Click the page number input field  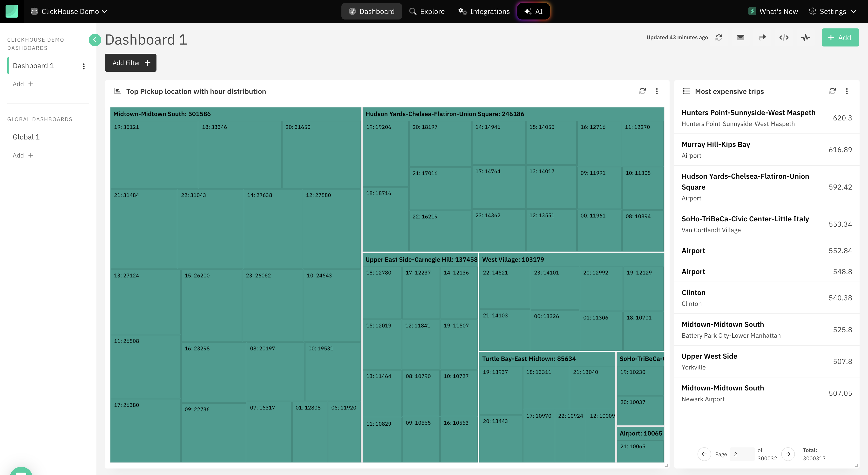742,454
